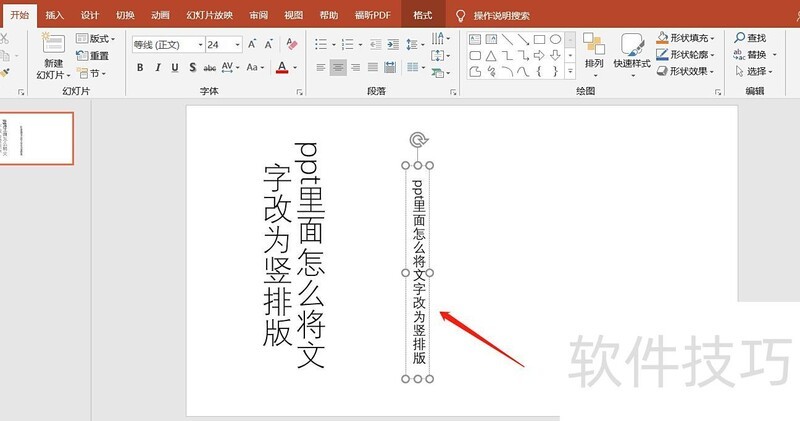Viewport: 800px width, 421px height.
Task: Click the New Slide icon
Action: (53, 45)
